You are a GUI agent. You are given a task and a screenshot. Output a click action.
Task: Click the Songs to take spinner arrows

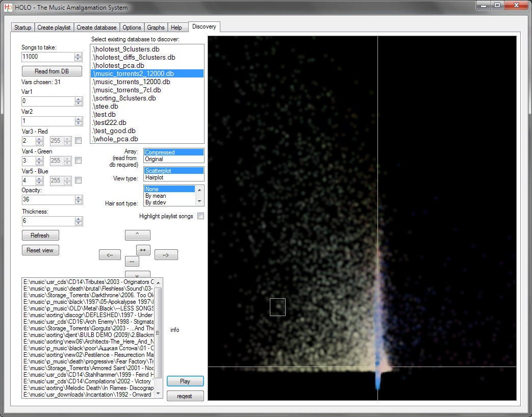[78, 57]
